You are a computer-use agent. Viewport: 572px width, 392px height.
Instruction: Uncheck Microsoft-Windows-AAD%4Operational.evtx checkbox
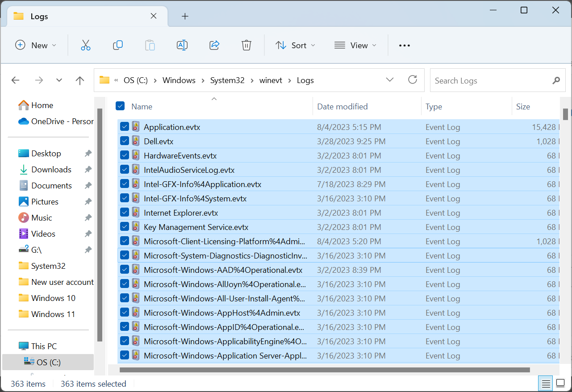(125, 270)
